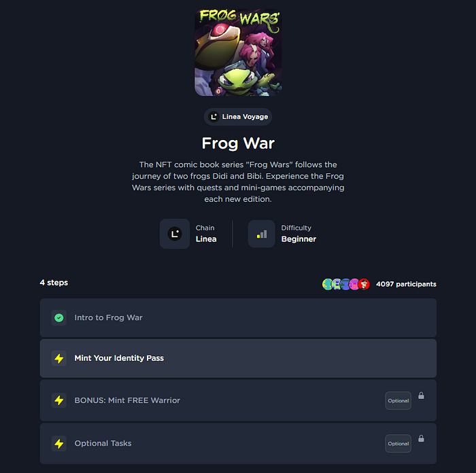The height and width of the screenshot is (473, 476).
Task: Click the Linea logo in Voyage badge
Action: (x=214, y=117)
